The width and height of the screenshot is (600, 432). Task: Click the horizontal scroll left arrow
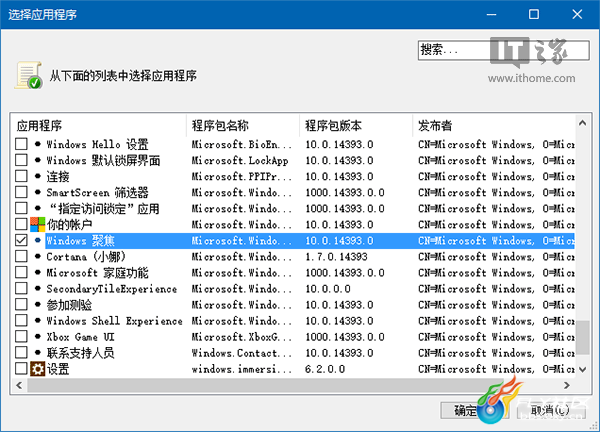pyautogui.click(x=19, y=385)
